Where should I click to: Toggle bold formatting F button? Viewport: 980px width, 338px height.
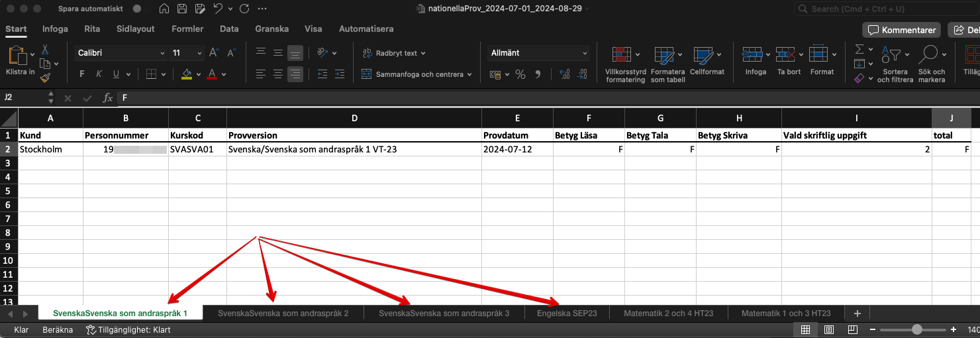[x=82, y=74]
